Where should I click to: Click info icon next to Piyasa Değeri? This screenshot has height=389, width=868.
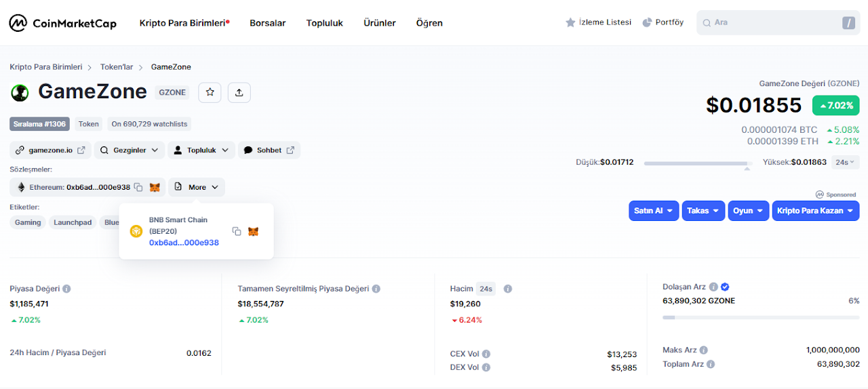[66, 289]
